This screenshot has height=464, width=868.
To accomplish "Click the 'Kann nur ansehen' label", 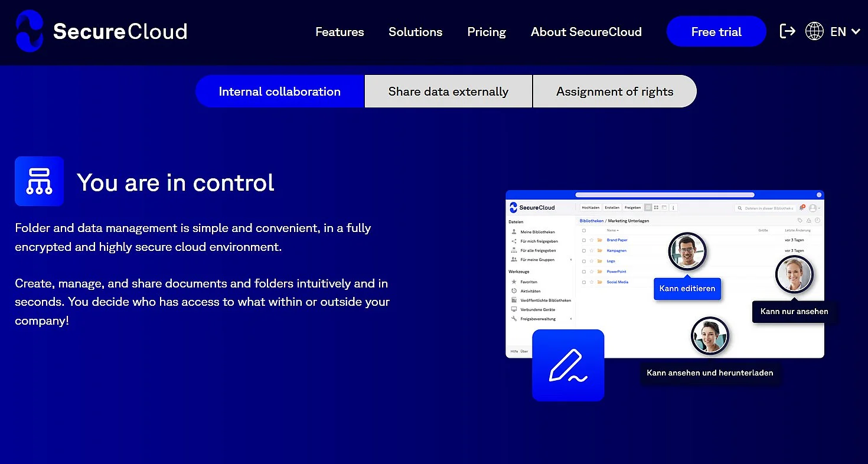I will pyautogui.click(x=794, y=312).
